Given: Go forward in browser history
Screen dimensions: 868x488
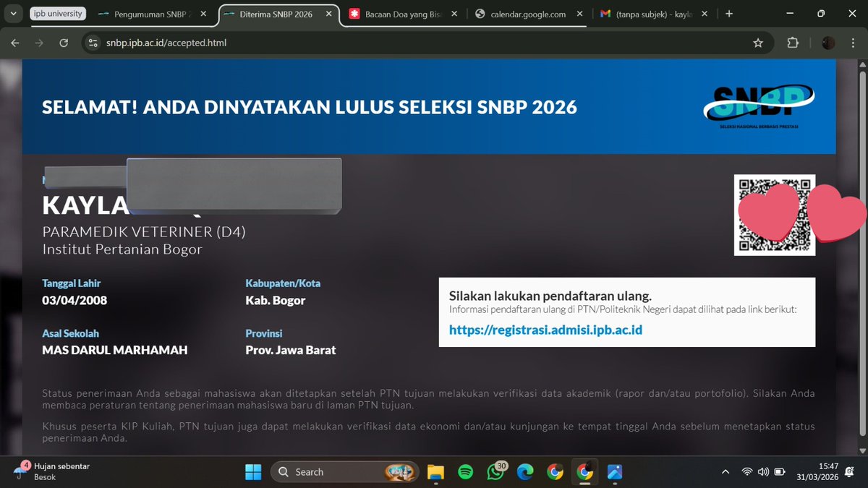Looking at the screenshot, I should click(x=39, y=43).
